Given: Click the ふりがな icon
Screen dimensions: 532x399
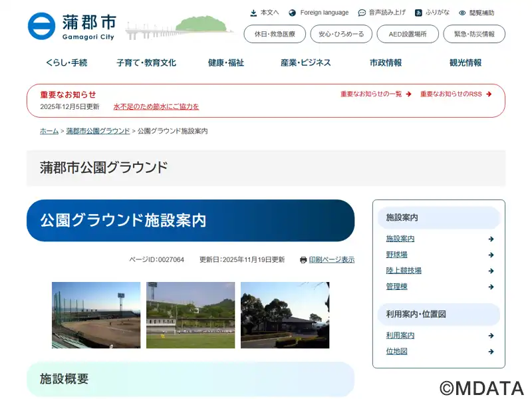Looking at the screenshot, I should [418, 13].
